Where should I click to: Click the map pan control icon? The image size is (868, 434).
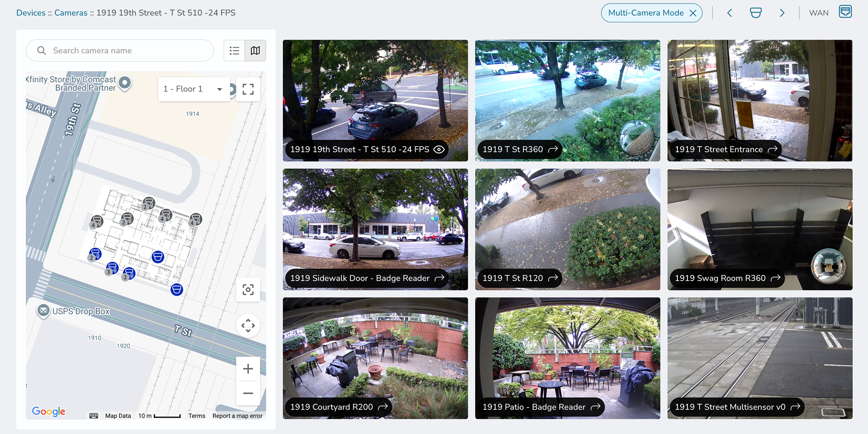pyautogui.click(x=248, y=325)
